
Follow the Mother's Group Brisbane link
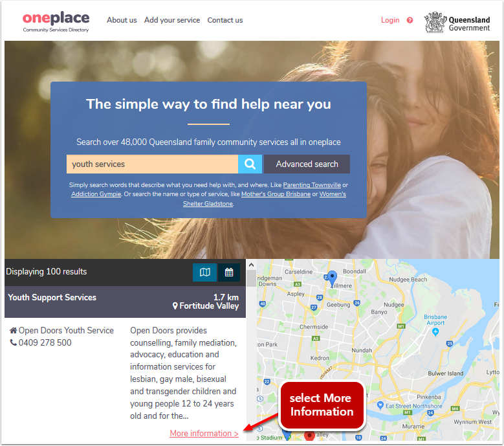pyautogui.click(x=276, y=194)
